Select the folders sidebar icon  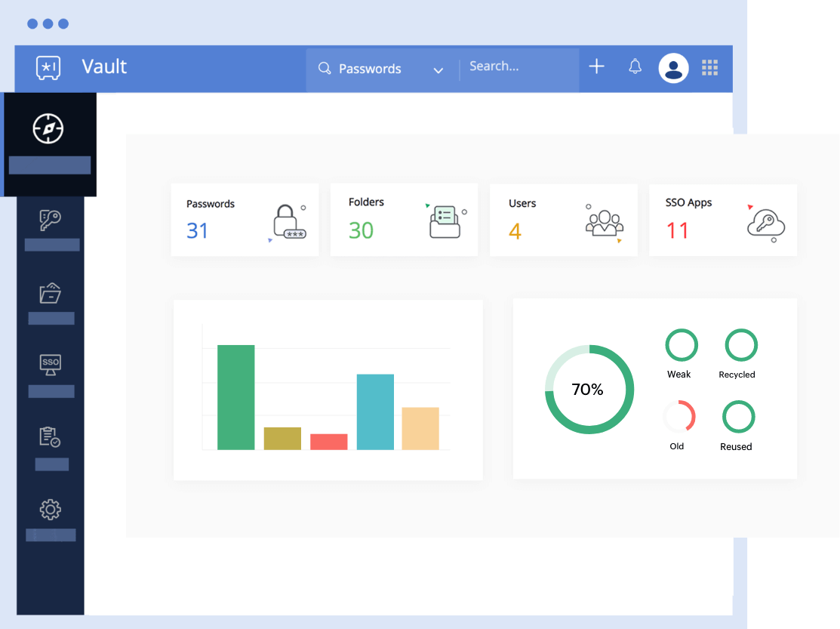coord(50,293)
